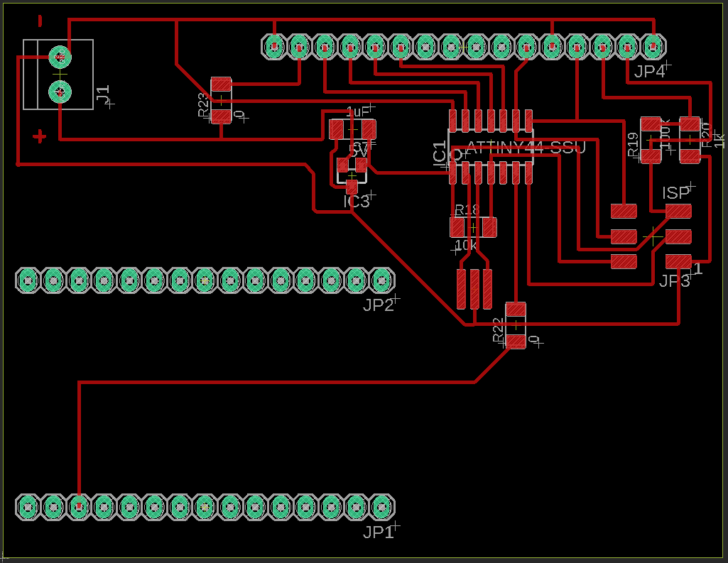Select the middle pad of the three-pad resonator
Image resolution: width=728 pixels, height=563 pixels.
[x=474, y=289]
